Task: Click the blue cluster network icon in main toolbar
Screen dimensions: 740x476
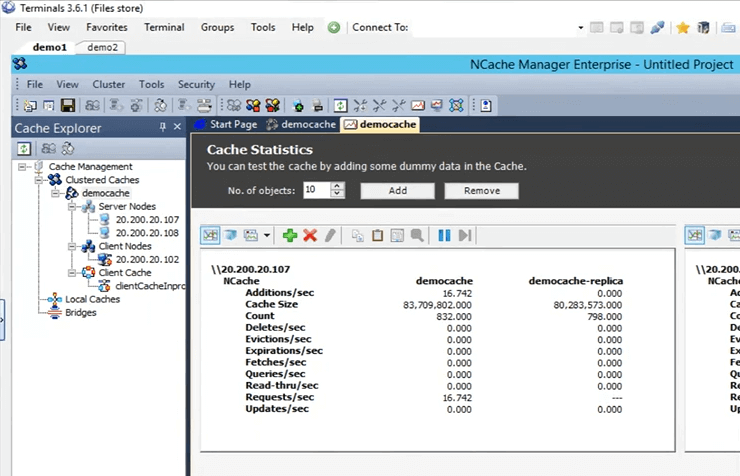Action: [456, 105]
